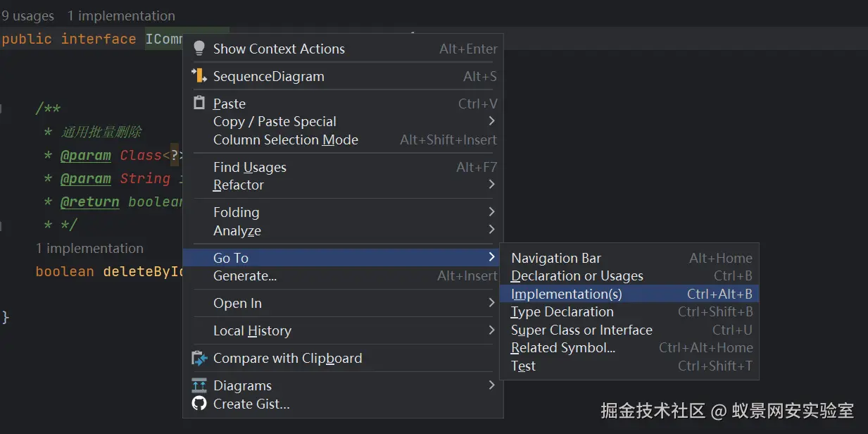Open Type Declaration
This screenshot has width=868, height=434.
click(562, 311)
